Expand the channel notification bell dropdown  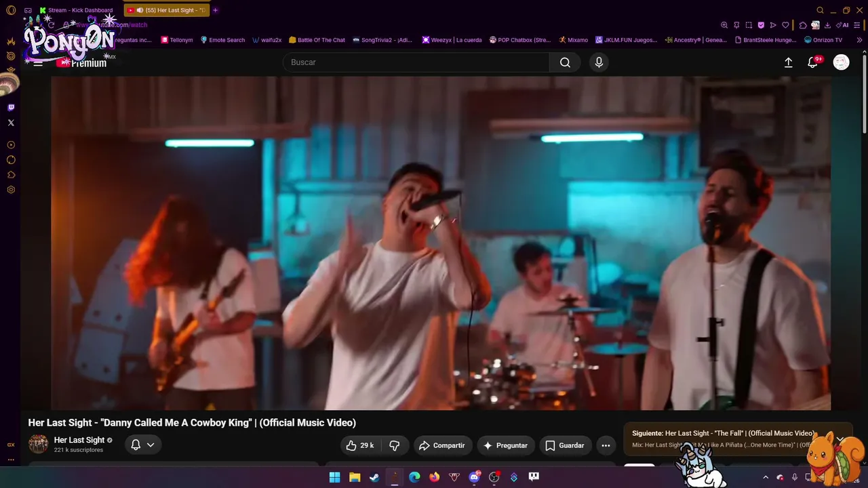(x=143, y=445)
